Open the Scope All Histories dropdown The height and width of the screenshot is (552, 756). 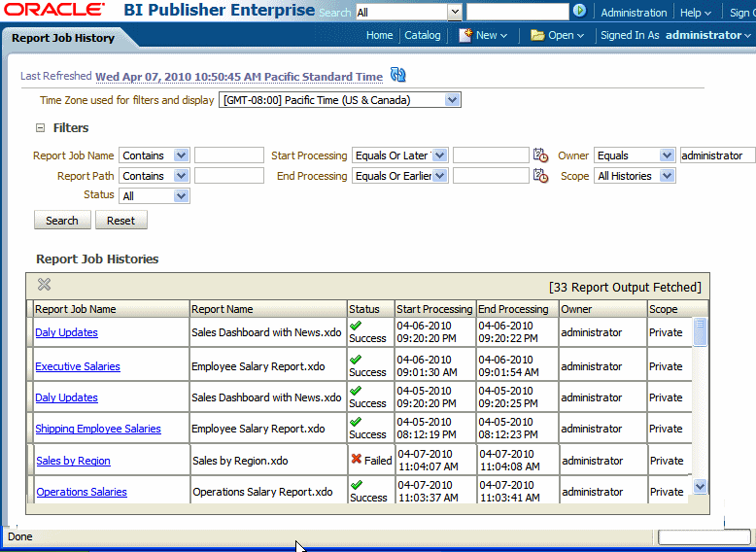click(667, 176)
